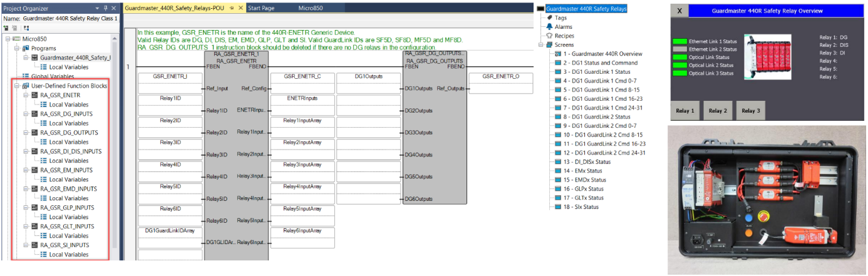Collapse the RA_GSR_DG_OUTPUTS node
This screenshot has width=868, height=276.
pyautogui.click(x=26, y=133)
